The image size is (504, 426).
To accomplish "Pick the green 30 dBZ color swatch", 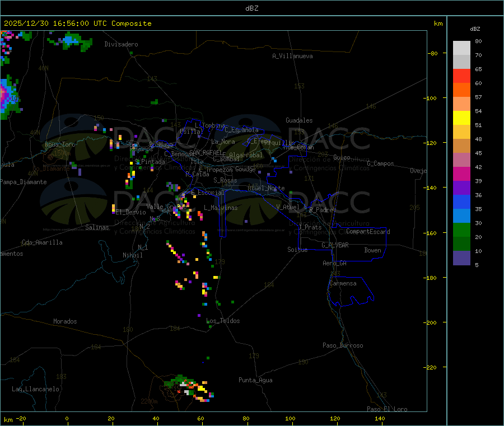I will click(x=461, y=230).
